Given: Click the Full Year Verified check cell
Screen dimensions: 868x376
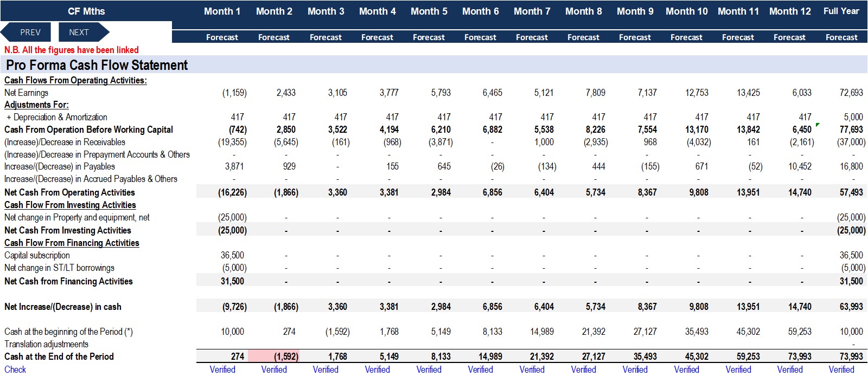Looking at the screenshot, I should pos(841,369).
